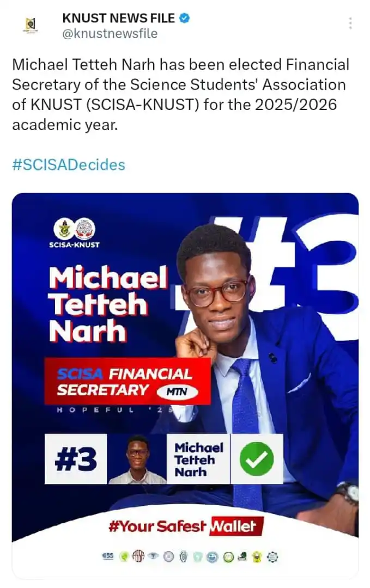The width and height of the screenshot is (370, 588).
Task: Click the red ASSA logo in bottom row
Action: (138, 557)
